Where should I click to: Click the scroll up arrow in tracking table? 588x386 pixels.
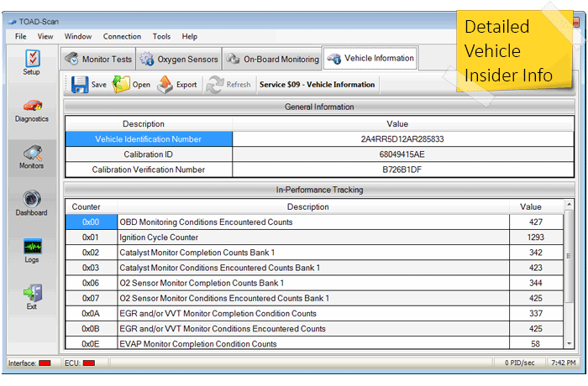coord(569,204)
